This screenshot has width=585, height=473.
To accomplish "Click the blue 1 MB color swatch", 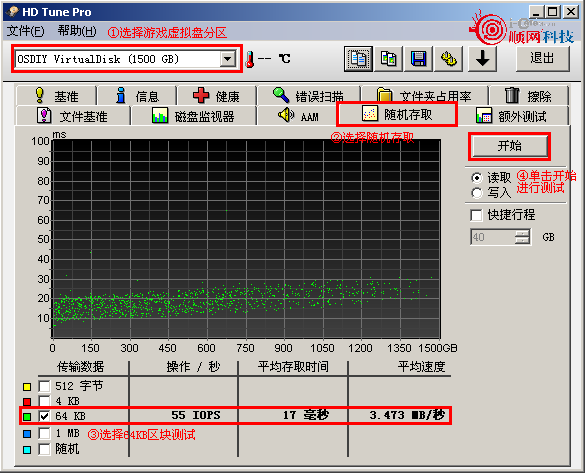I will (x=27, y=434).
